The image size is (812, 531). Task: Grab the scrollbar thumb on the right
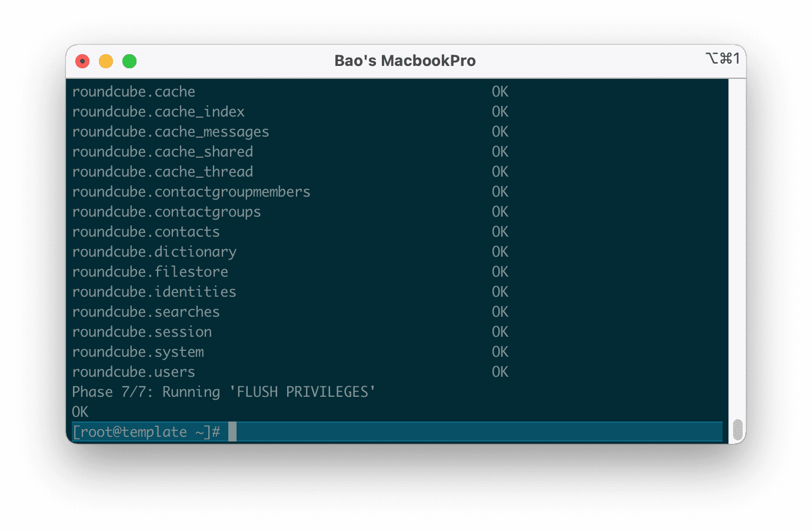click(x=737, y=428)
